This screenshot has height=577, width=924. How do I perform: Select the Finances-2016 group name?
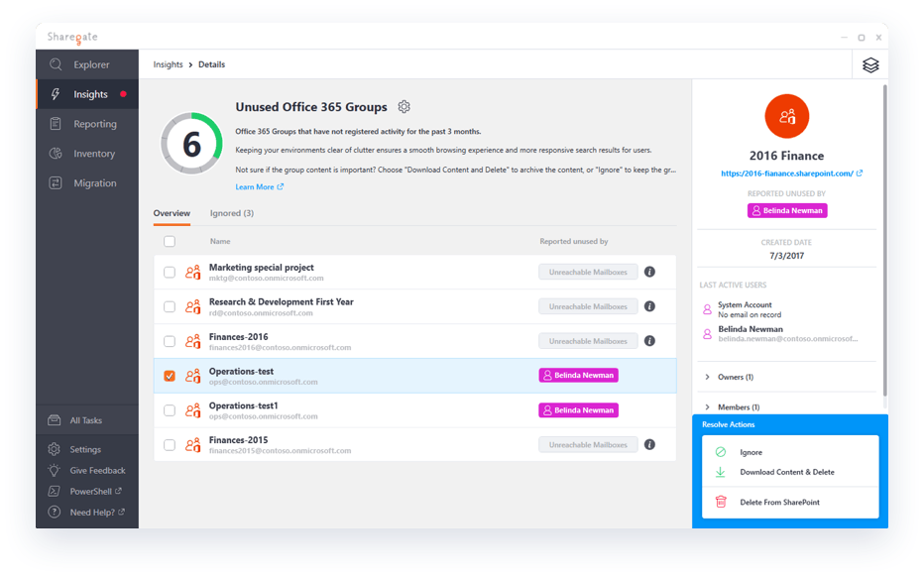(238, 336)
